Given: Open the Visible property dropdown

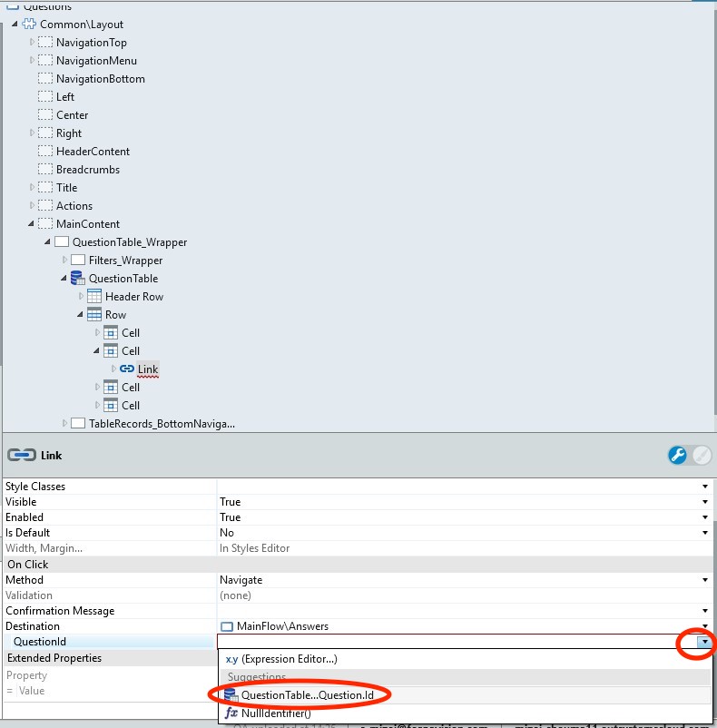Looking at the screenshot, I should point(705,501).
